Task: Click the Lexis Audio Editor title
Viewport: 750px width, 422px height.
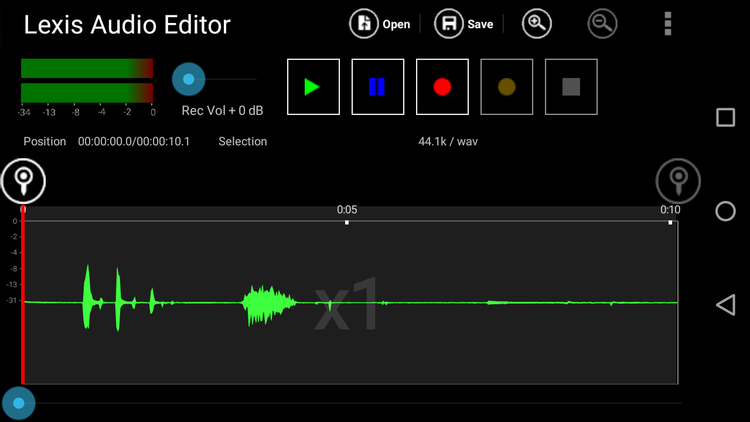Action: click(127, 25)
